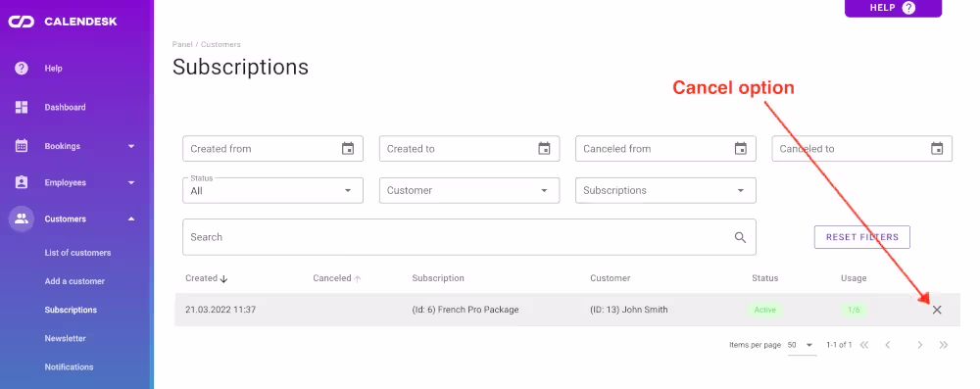Sort by Created column arrow
Screen dimensions: 980x389
tap(223, 279)
